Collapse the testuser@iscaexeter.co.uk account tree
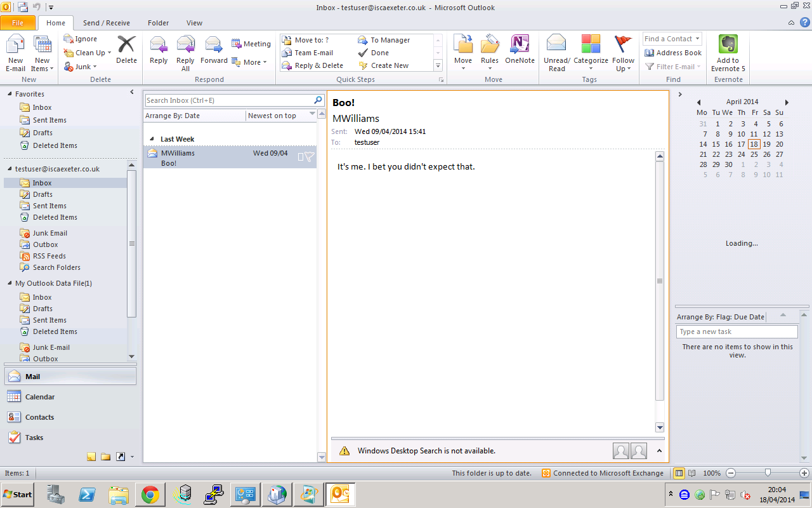 [x=10, y=169]
